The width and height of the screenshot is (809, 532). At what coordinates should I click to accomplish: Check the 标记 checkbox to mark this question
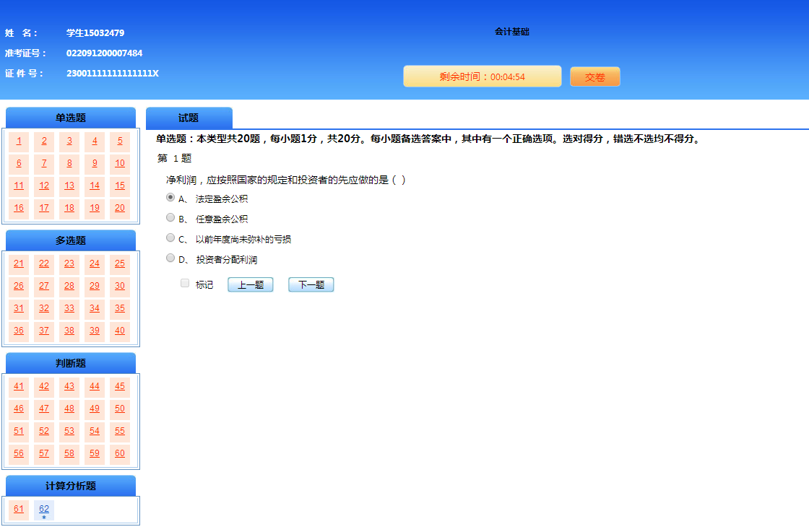pyautogui.click(x=184, y=283)
